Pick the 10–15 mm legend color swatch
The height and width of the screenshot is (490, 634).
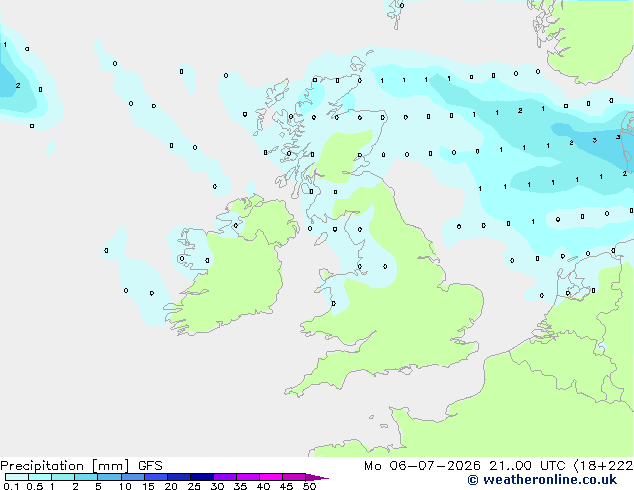(133, 477)
